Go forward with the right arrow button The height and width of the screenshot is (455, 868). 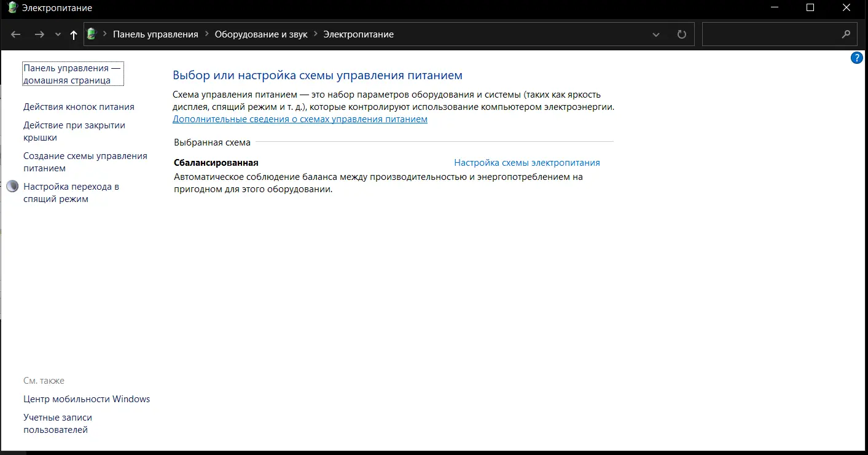click(39, 34)
